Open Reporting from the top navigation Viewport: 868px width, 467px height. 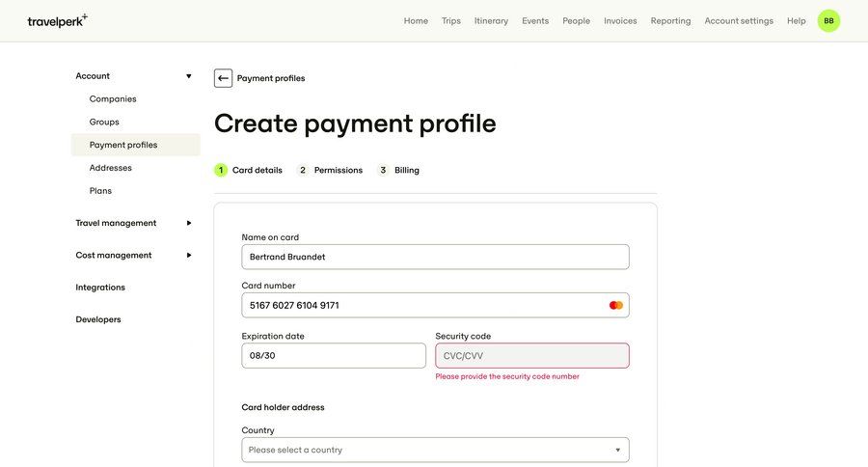click(670, 20)
